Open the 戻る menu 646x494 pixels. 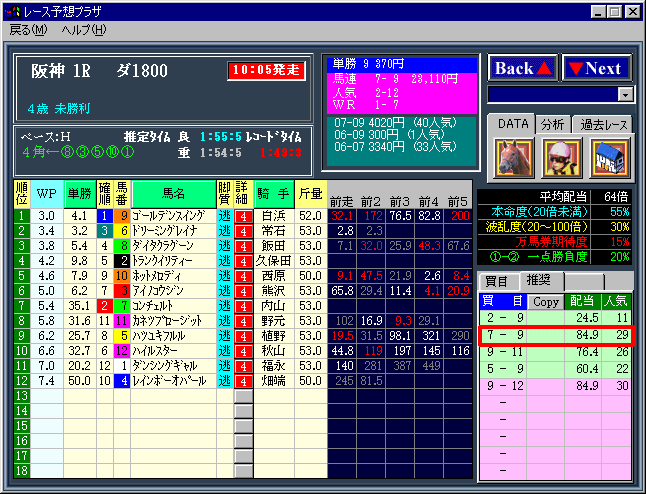tap(28, 29)
